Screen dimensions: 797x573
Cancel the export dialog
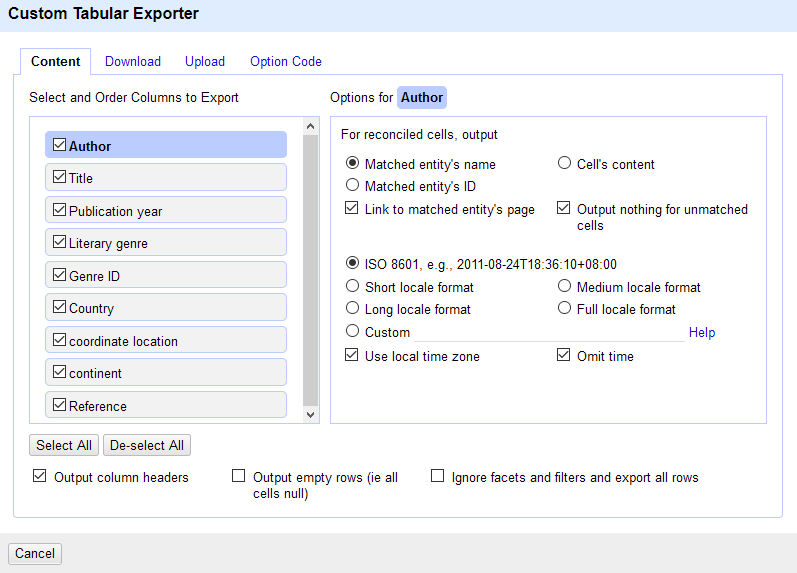pos(35,554)
